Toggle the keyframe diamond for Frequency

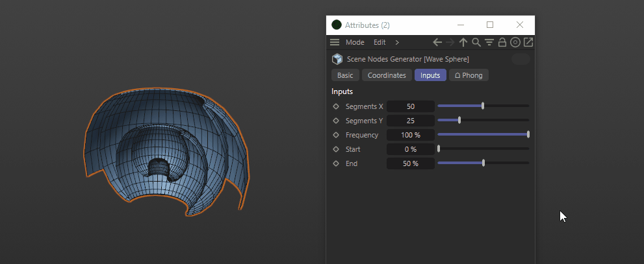coord(336,135)
